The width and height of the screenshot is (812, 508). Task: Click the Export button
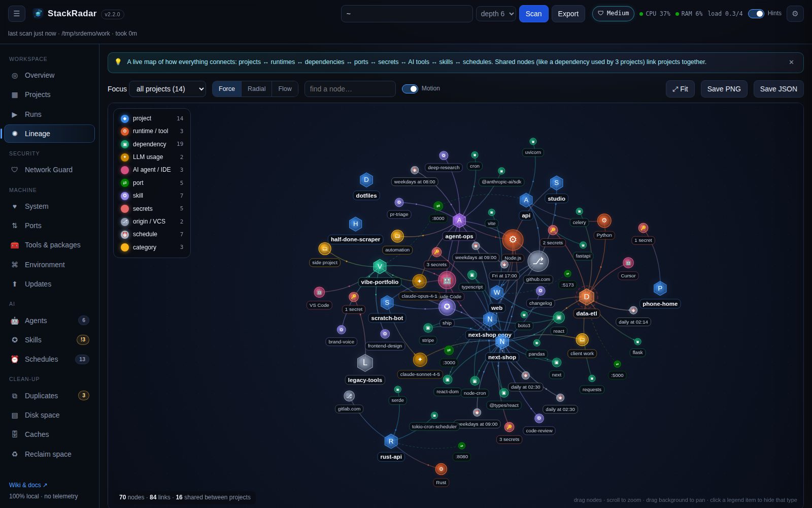[x=568, y=14]
